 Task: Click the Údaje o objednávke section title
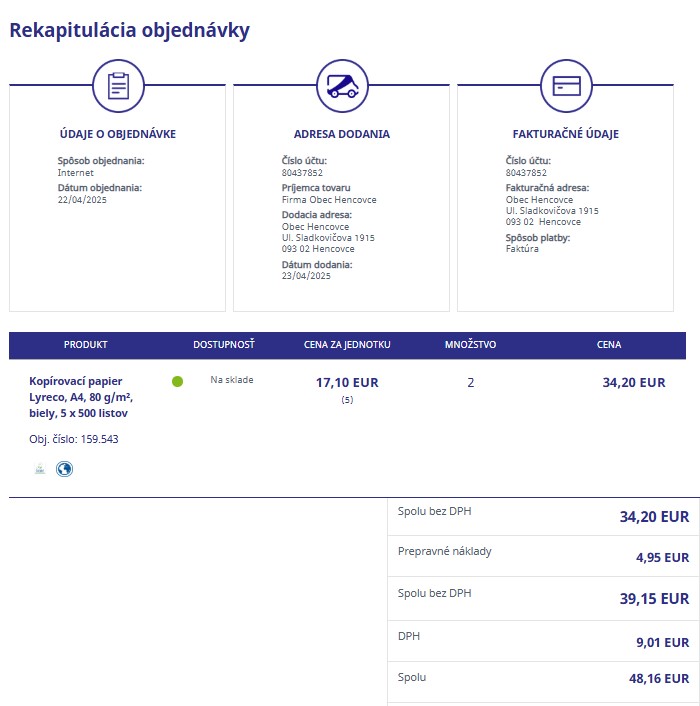(118, 134)
